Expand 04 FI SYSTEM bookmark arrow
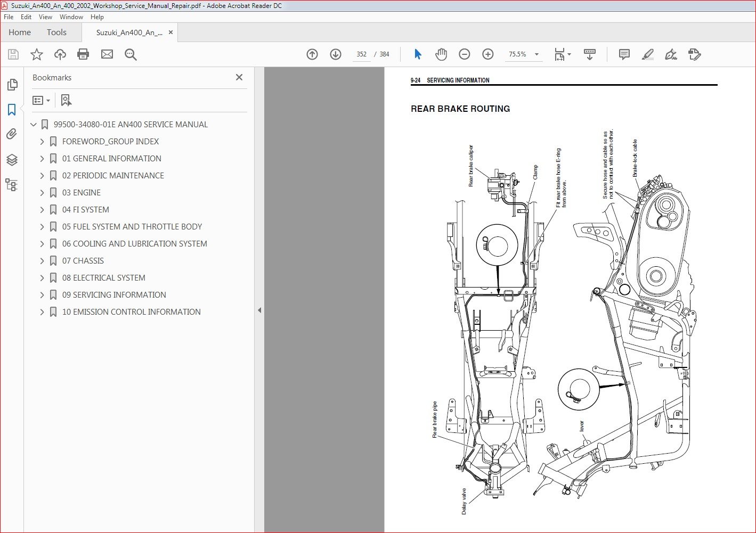This screenshot has height=533, width=756. 42,210
